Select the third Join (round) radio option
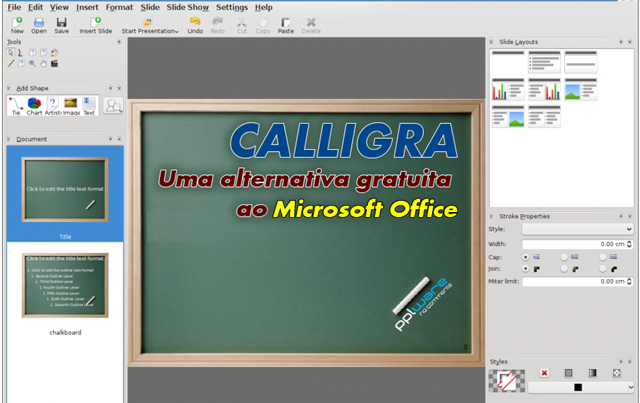The height and width of the screenshot is (403, 640). (x=602, y=269)
